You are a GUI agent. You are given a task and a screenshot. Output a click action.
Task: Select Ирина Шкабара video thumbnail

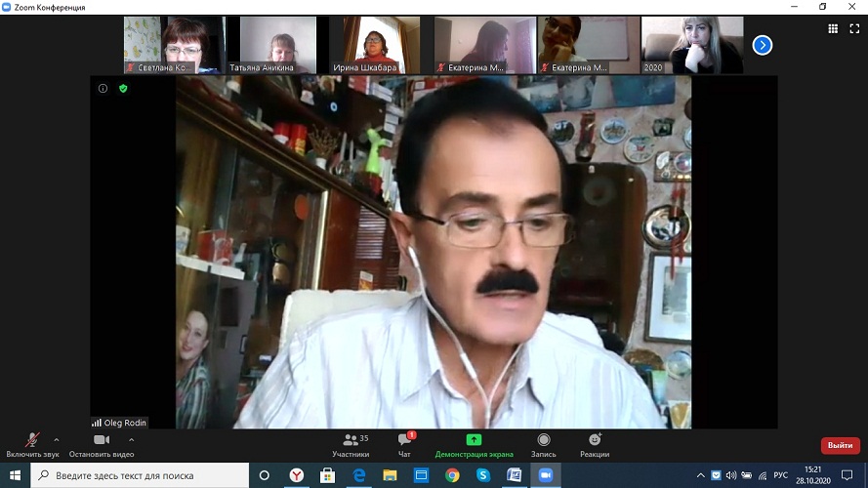click(374, 45)
